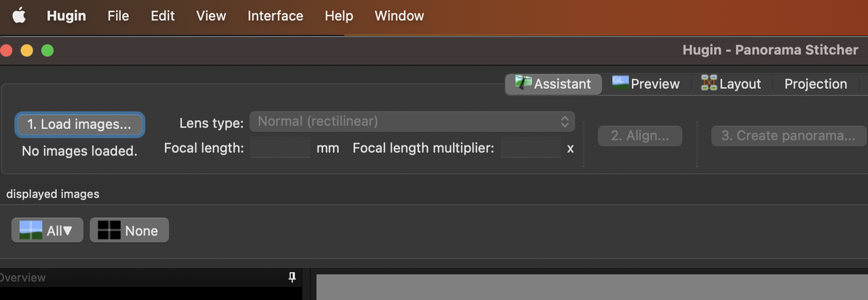Open the File menu
Image resolution: width=868 pixels, height=300 pixels.
tap(118, 16)
